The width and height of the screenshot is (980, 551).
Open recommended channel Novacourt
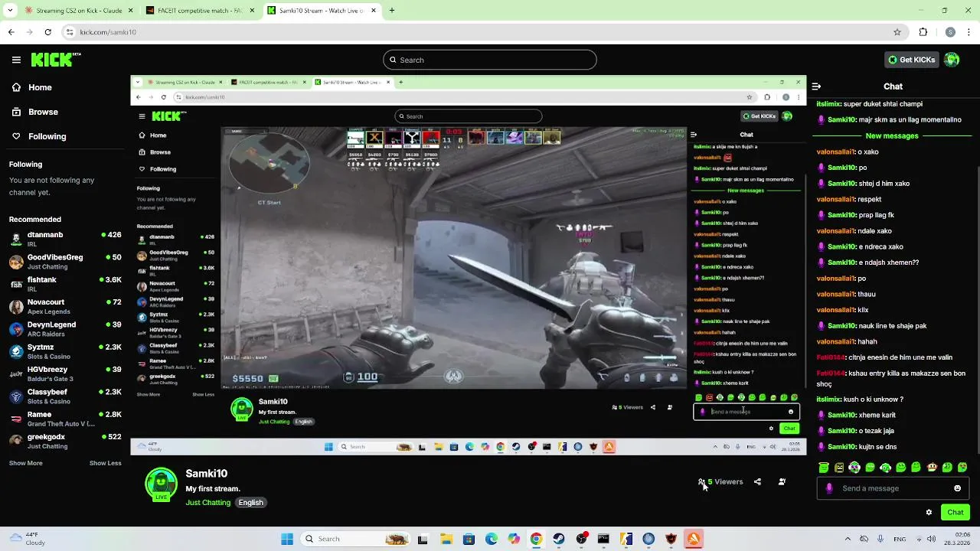(65, 306)
